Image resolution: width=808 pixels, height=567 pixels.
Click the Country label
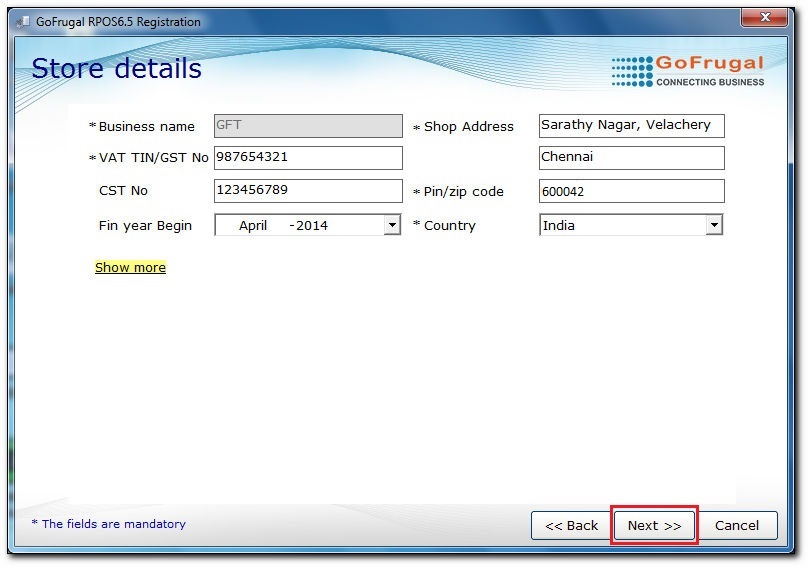(449, 225)
